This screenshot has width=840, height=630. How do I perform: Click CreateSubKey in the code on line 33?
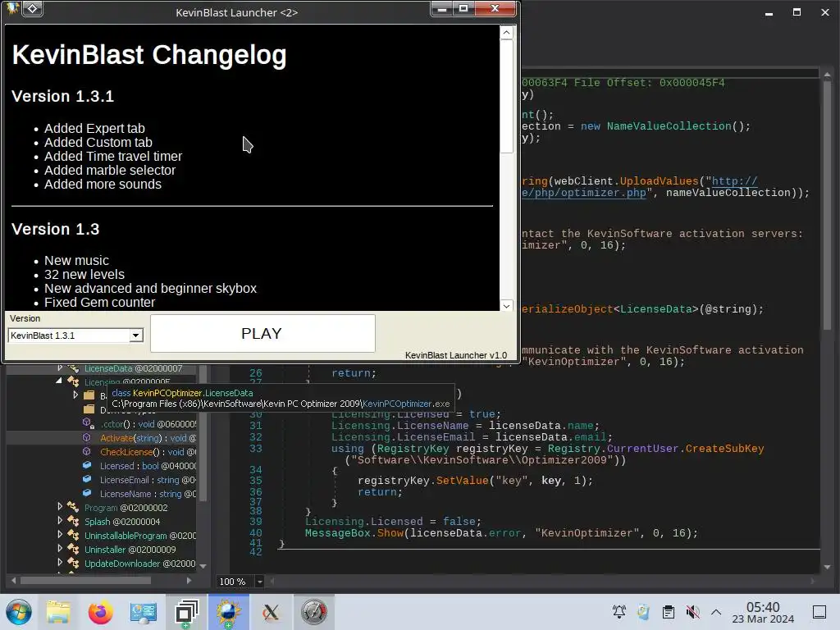[x=724, y=449]
